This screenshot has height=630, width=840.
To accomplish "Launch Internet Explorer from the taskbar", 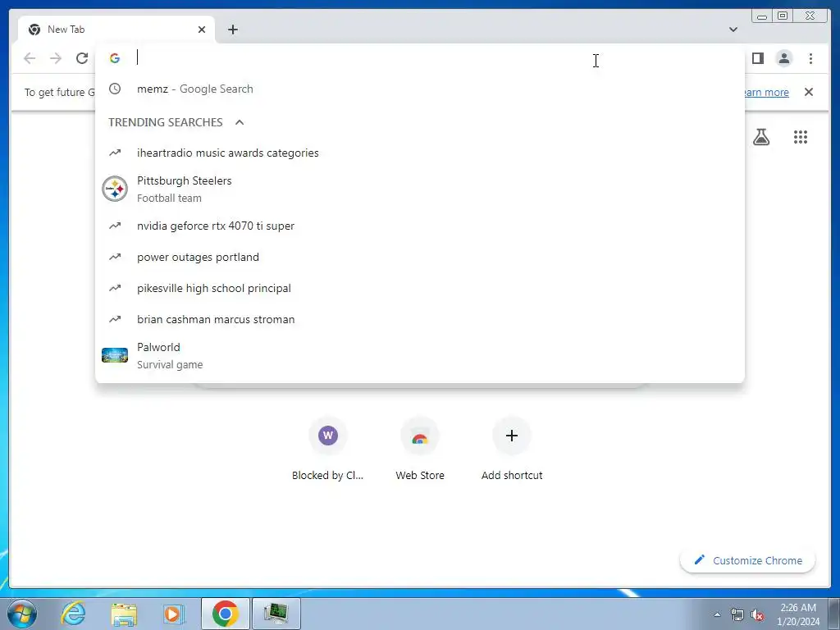I will pos(73,614).
